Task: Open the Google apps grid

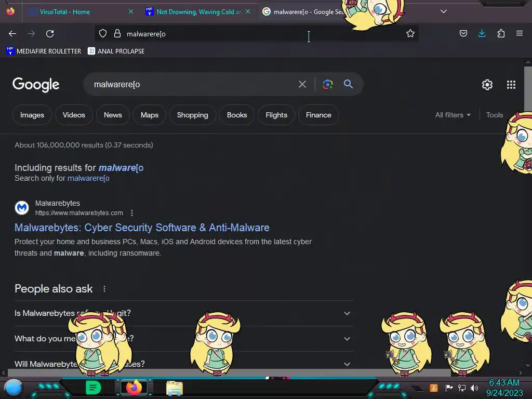Action: 511,85
